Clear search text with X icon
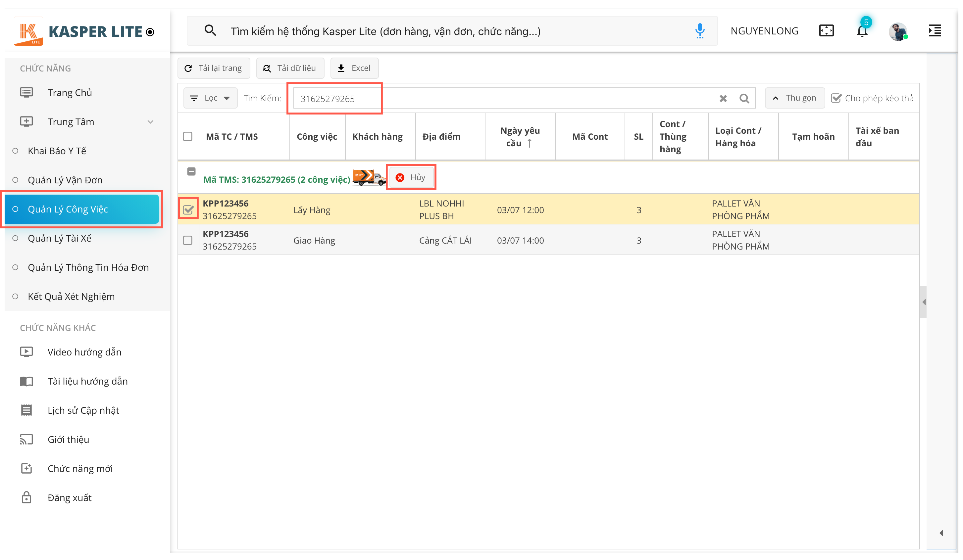Viewport: 963px width, 560px height. (x=723, y=99)
